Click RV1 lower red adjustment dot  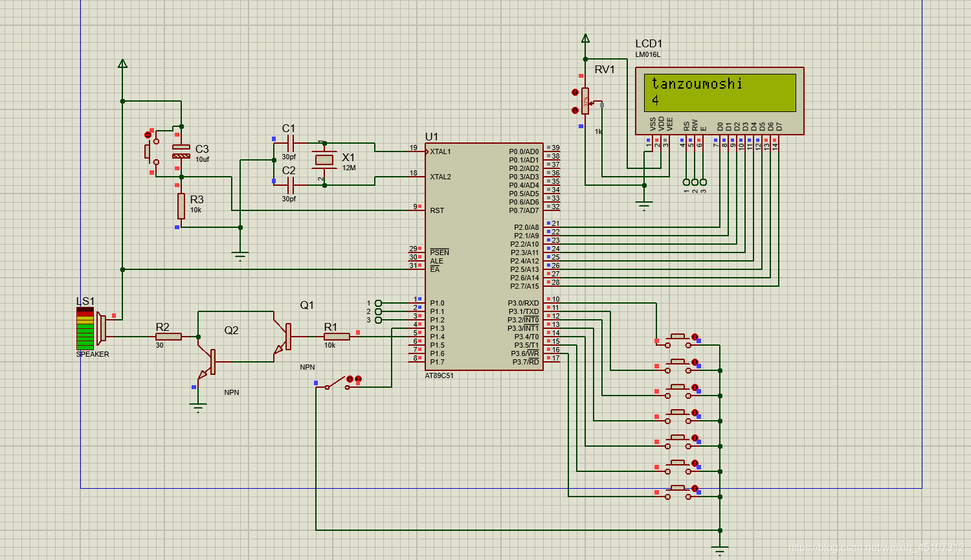tap(575, 110)
